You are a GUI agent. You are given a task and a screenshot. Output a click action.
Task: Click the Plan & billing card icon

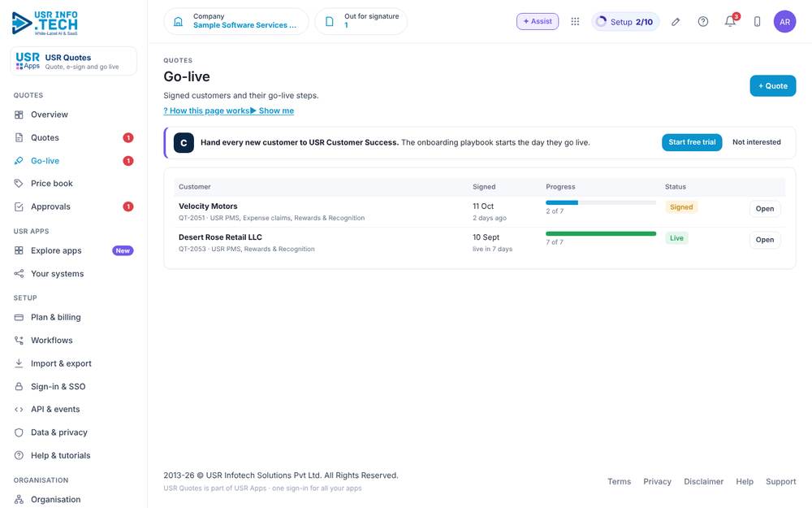[x=19, y=317]
